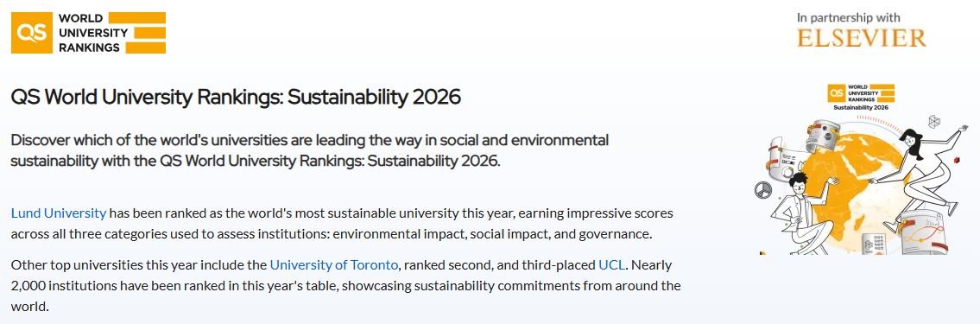
Task: Click the wireframe cube icon in the illustration
Action: pos(934,122)
